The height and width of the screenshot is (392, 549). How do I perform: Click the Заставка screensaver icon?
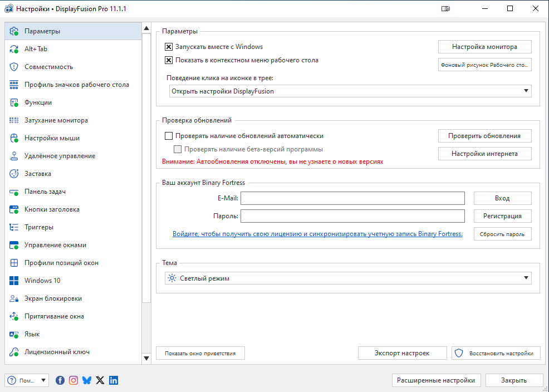click(14, 174)
